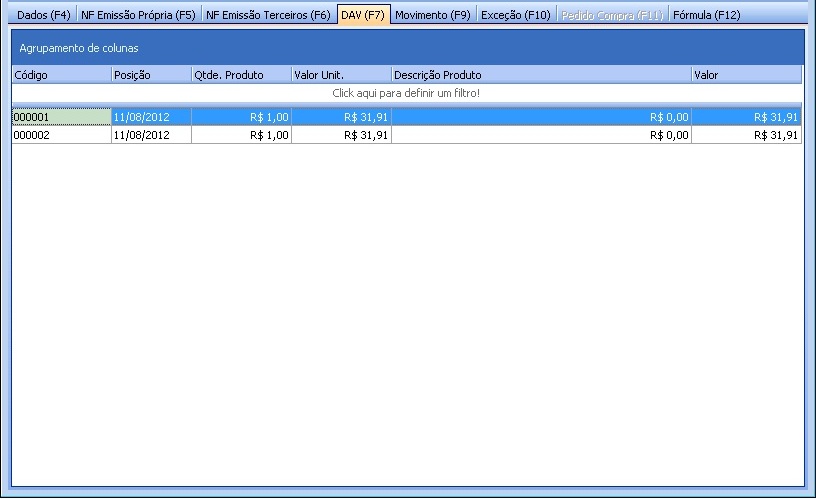Go to the Movimento (F9) tab

click(432, 15)
